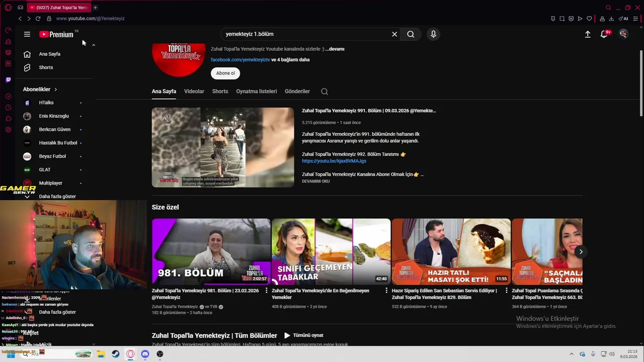644x362 pixels.
Task: Open a new browser tab
Action: tap(95, 8)
